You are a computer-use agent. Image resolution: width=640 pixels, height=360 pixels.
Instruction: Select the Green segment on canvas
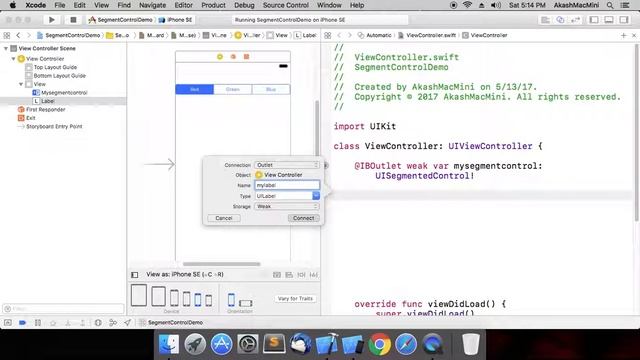233,89
